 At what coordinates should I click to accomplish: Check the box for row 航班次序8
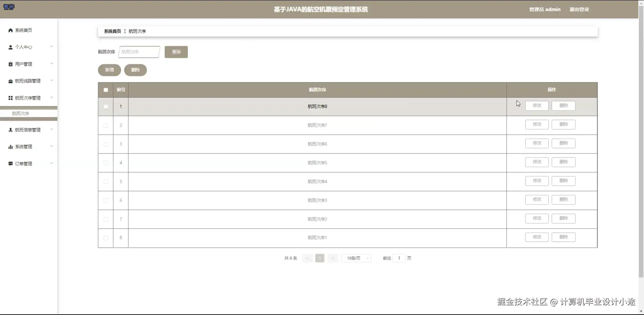[x=106, y=107]
